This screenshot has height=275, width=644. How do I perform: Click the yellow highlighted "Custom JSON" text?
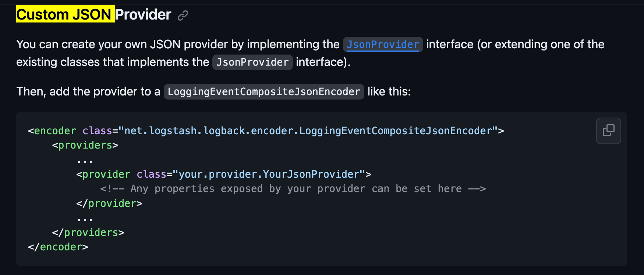[64, 15]
